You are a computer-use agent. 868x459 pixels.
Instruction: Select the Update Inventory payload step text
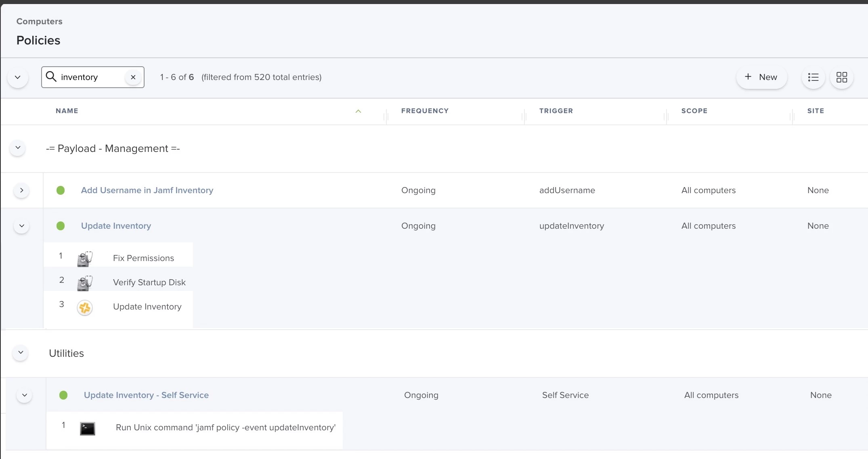(x=147, y=307)
